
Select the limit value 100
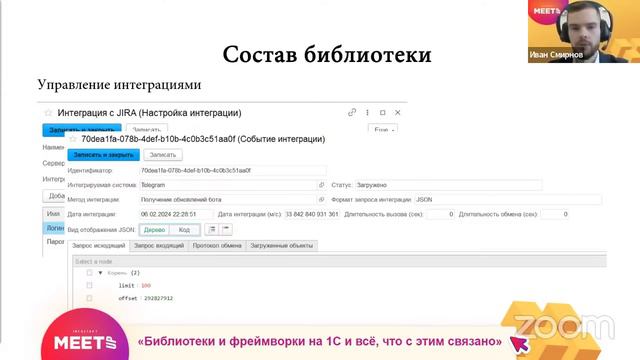(x=146, y=286)
